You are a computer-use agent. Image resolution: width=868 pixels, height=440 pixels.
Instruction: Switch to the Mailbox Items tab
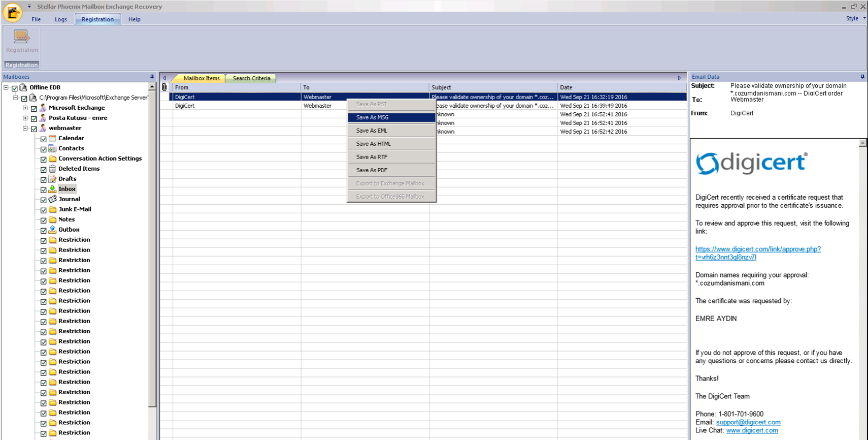point(202,78)
